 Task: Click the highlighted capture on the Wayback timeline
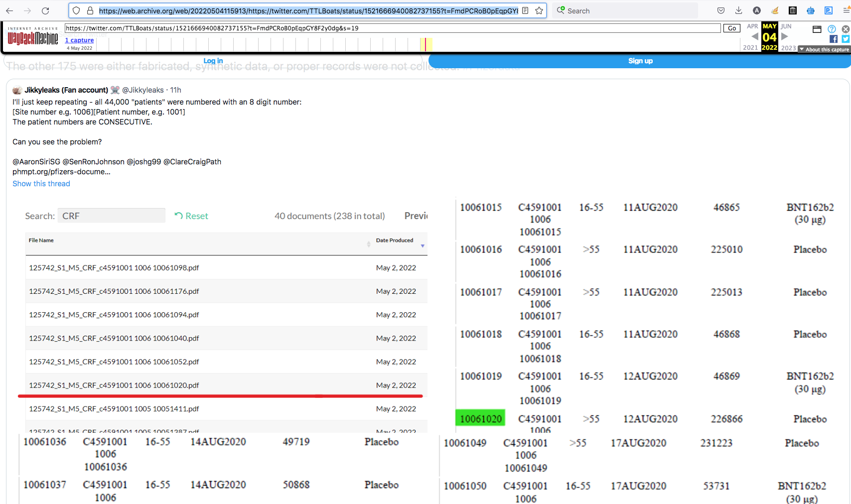(425, 44)
